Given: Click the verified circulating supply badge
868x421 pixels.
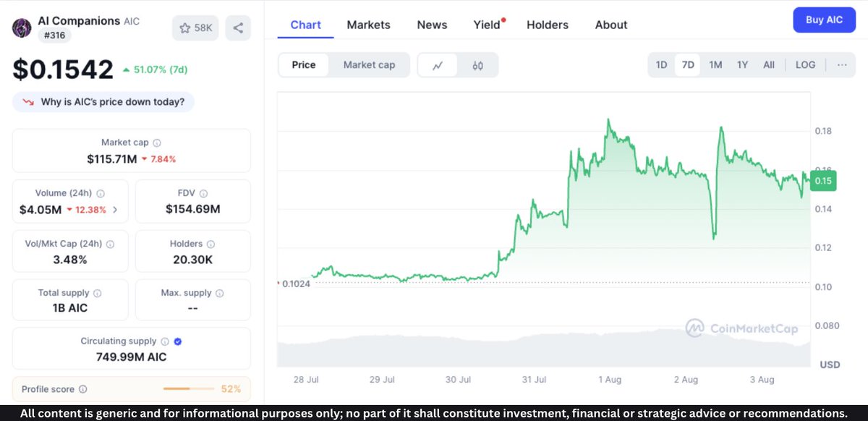Looking at the screenshot, I should [178, 341].
